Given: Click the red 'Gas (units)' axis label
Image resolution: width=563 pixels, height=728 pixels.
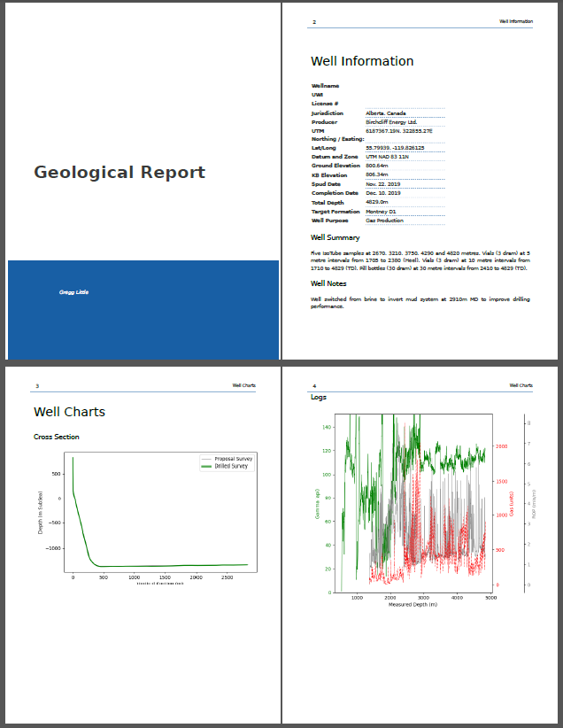Looking at the screenshot, I should pyautogui.click(x=512, y=504).
